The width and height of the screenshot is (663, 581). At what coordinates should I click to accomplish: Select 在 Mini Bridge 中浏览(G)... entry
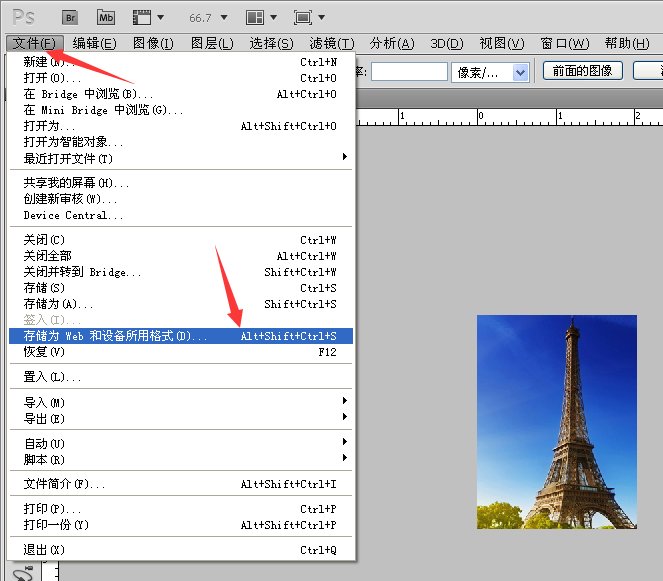[181, 110]
